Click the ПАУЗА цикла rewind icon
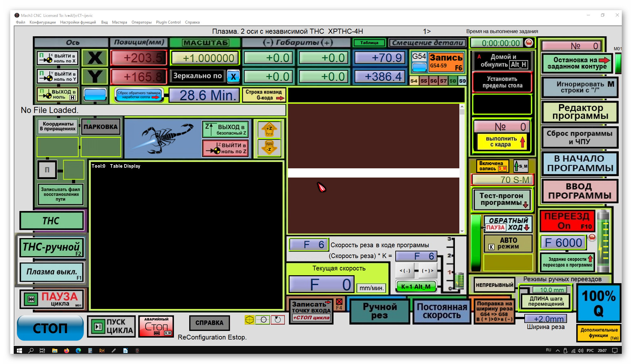632x364 pixels. coord(31,299)
